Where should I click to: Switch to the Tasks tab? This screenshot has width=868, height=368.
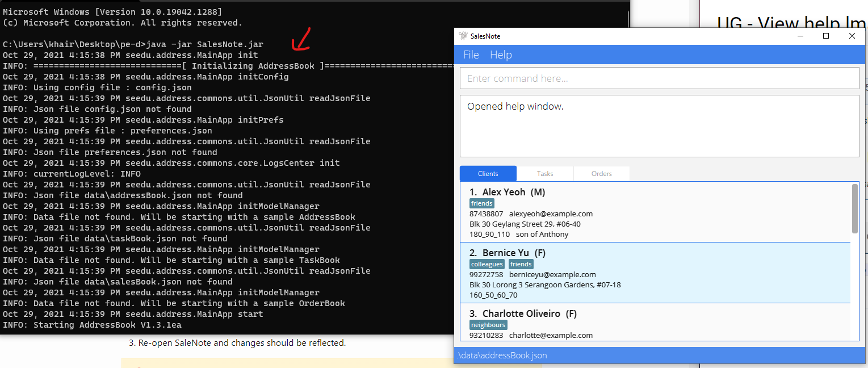[545, 173]
